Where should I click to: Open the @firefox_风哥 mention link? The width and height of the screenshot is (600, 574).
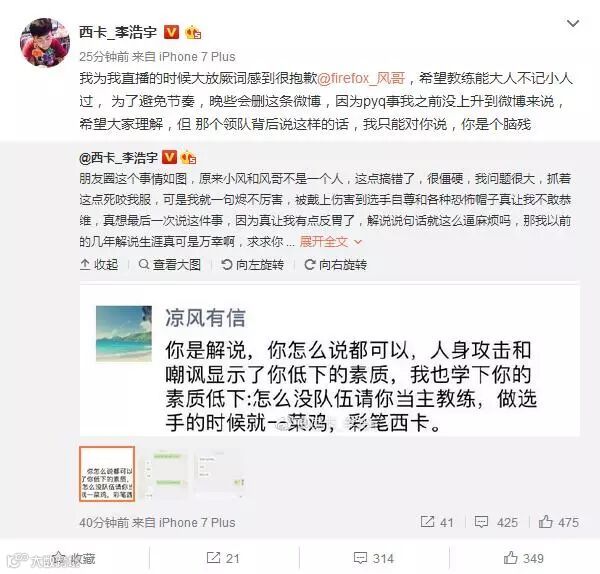361,78
